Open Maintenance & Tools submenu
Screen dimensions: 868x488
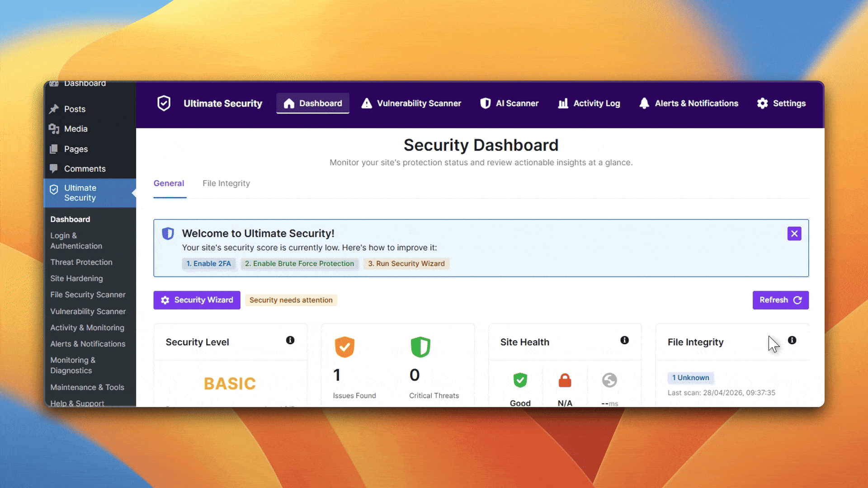[x=87, y=387]
